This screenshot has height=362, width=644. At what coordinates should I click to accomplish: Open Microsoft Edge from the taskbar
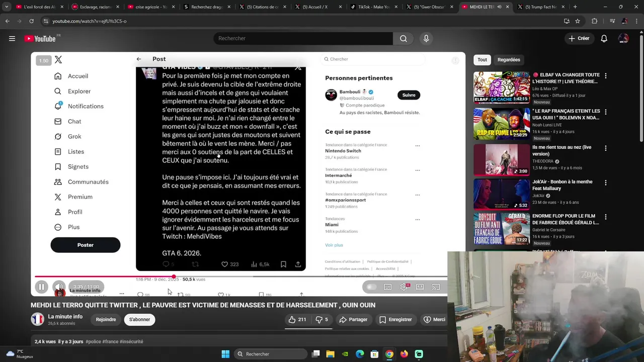(360, 354)
